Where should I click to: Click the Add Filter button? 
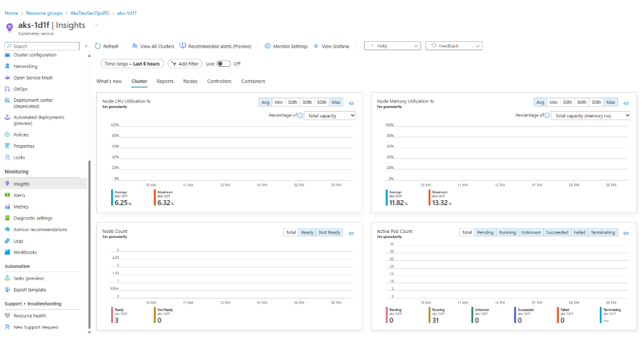185,63
